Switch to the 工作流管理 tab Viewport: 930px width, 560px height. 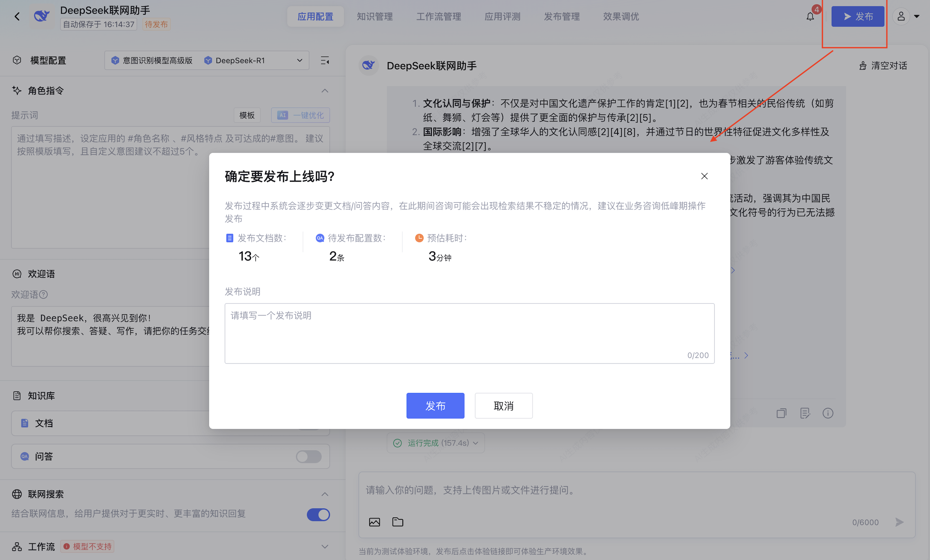pos(438,16)
